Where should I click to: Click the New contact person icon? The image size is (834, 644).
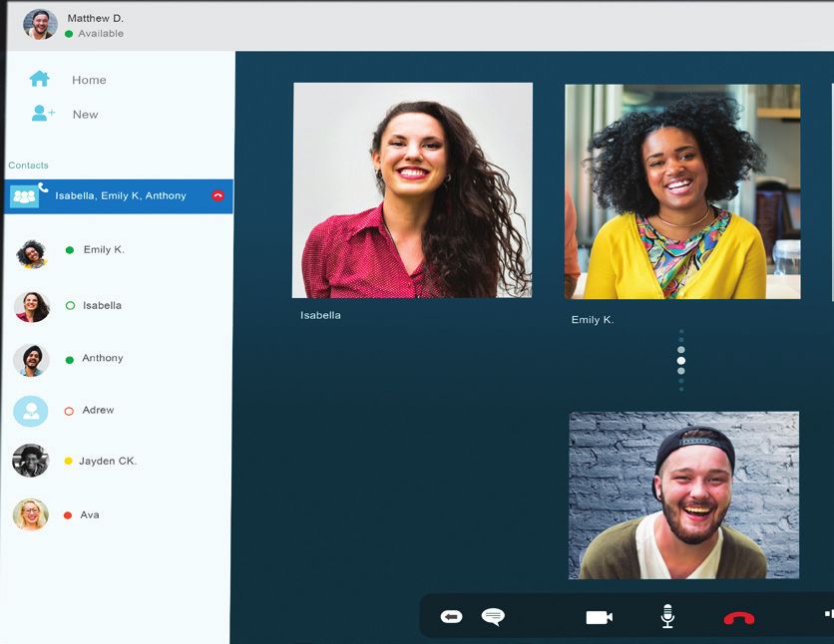click(x=43, y=114)
